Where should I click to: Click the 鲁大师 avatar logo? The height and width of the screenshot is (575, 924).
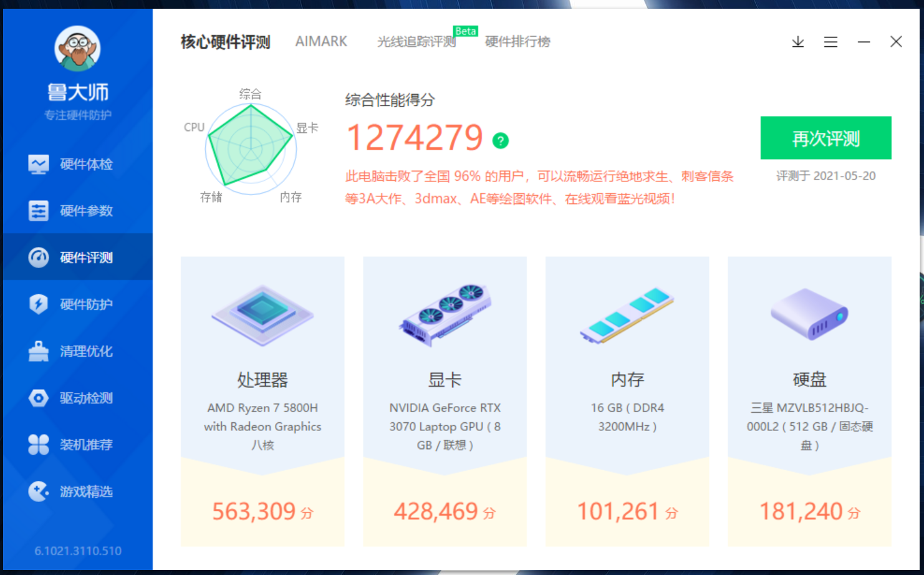coord(78,49)
